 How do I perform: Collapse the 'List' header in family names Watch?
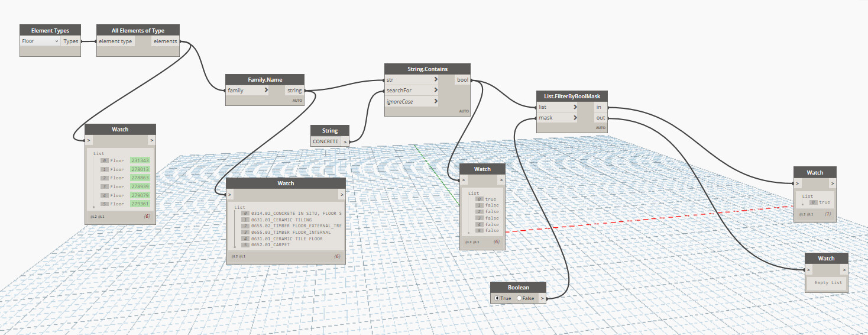point(239,207)
